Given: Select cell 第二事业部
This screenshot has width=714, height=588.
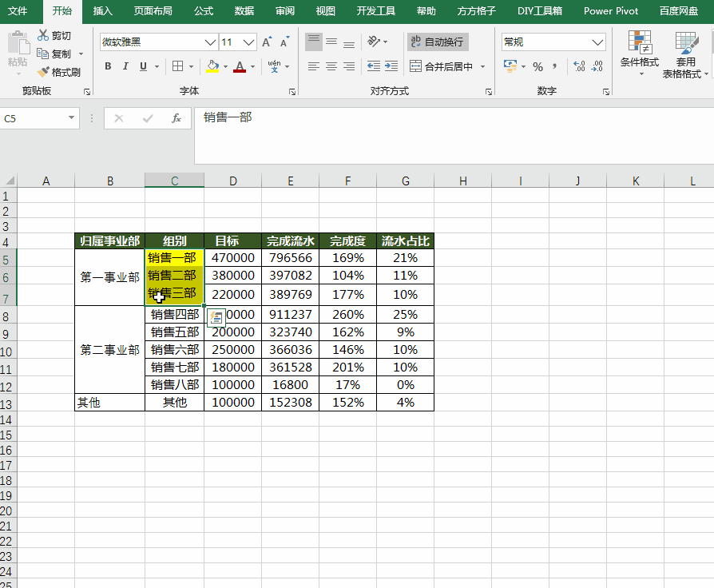Looking at the screenshot, I should (x=109, y=349).
